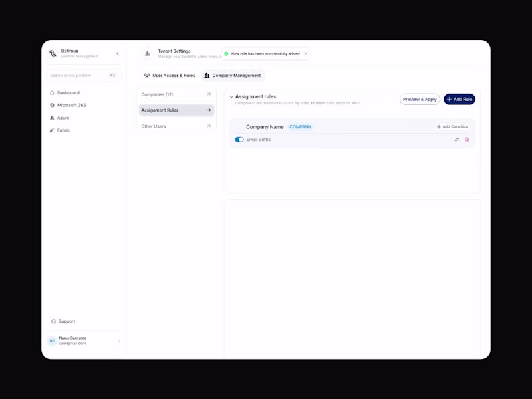
Task: Click the arrow beside Assignment Rules
Action: [209, 110]
